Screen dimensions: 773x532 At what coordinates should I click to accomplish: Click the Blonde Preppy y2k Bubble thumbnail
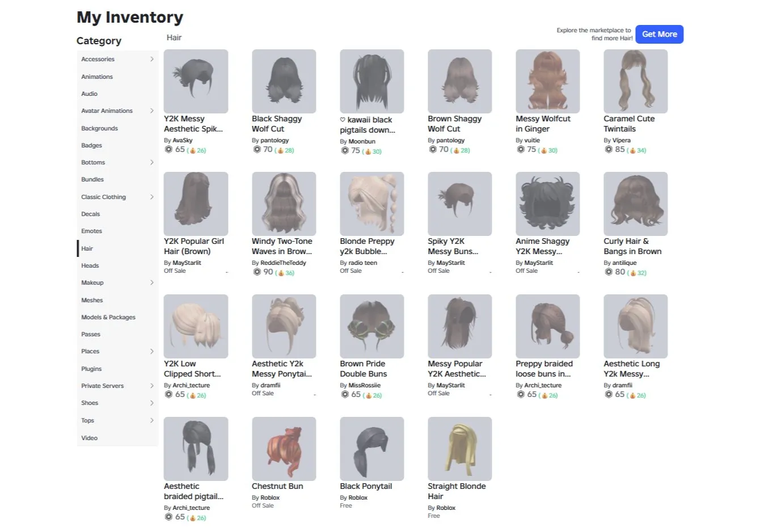[371, 204]
